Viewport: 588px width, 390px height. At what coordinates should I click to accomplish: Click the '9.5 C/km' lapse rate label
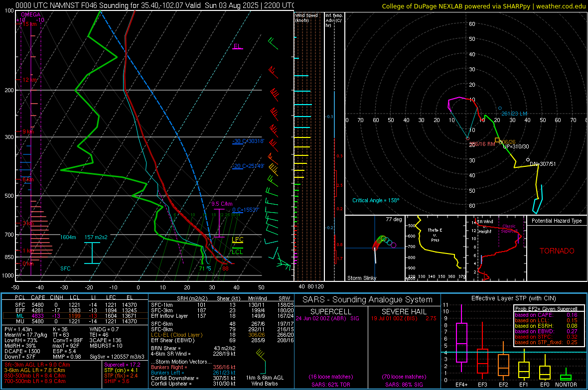point(222,204)
